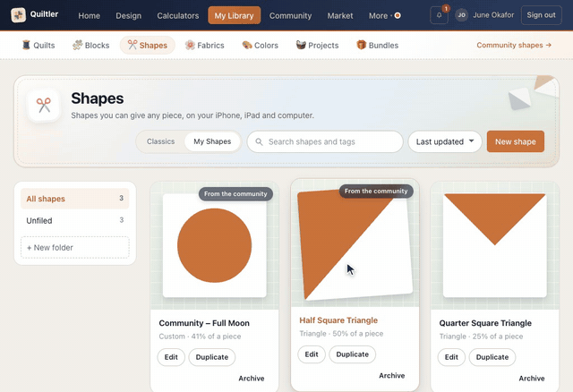This screenshot has height=392, width=573.
Task: Open the notifications bell
Action: pyautogui.click(x=439, y=15)
